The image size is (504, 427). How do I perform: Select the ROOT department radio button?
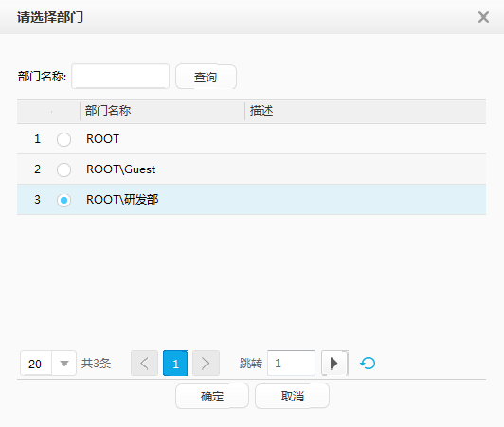coord(63,139)
